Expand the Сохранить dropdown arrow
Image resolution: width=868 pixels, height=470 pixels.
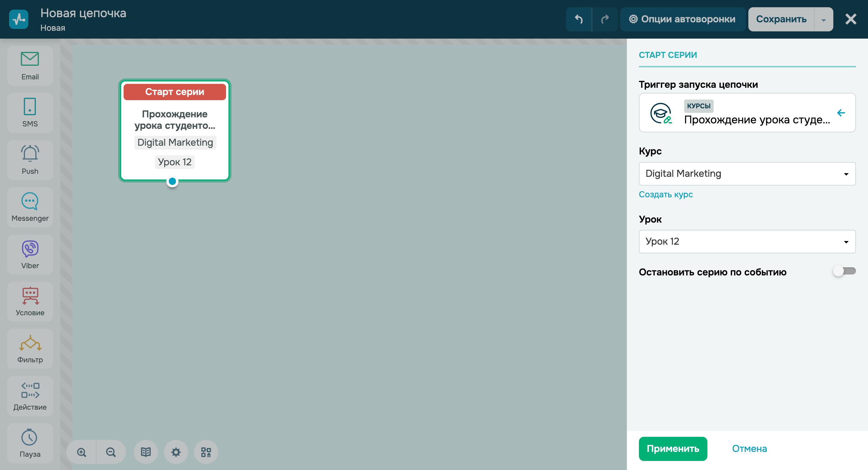tap(823, 20)
